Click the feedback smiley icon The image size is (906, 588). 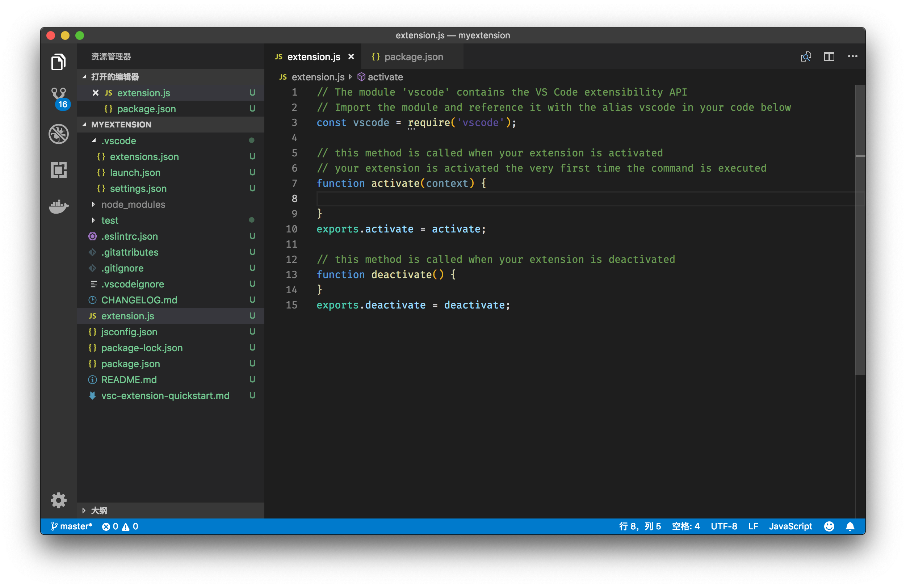coord(829,526)
